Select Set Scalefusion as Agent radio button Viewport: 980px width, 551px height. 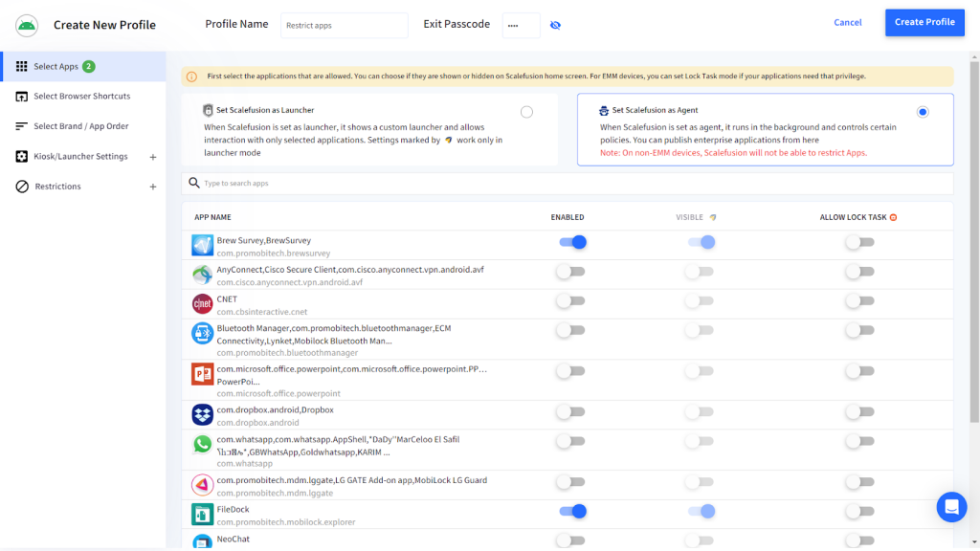pyautogui.click(x=923, y=112)
